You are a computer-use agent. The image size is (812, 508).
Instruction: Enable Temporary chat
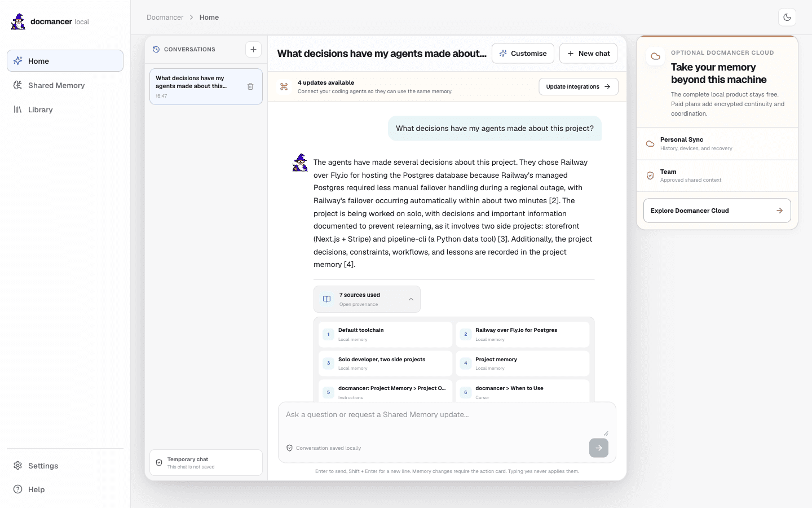pos(206,463)
